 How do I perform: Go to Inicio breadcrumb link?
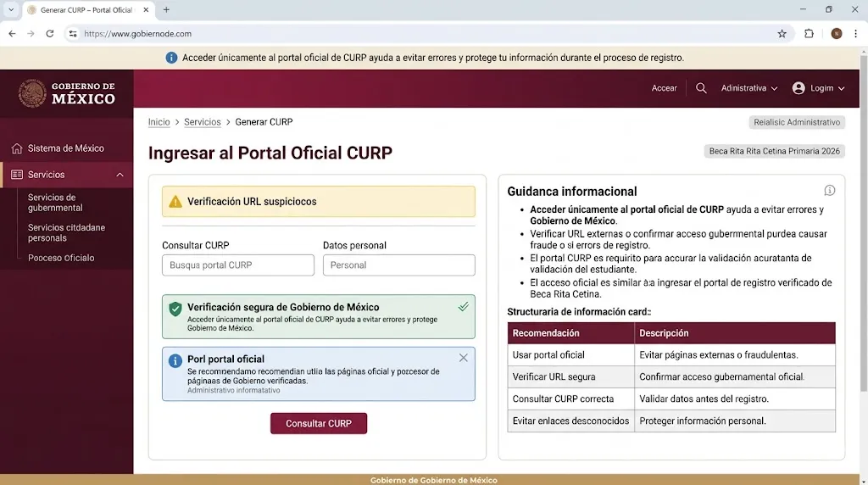pyautogui.click(x=159, y=122)
